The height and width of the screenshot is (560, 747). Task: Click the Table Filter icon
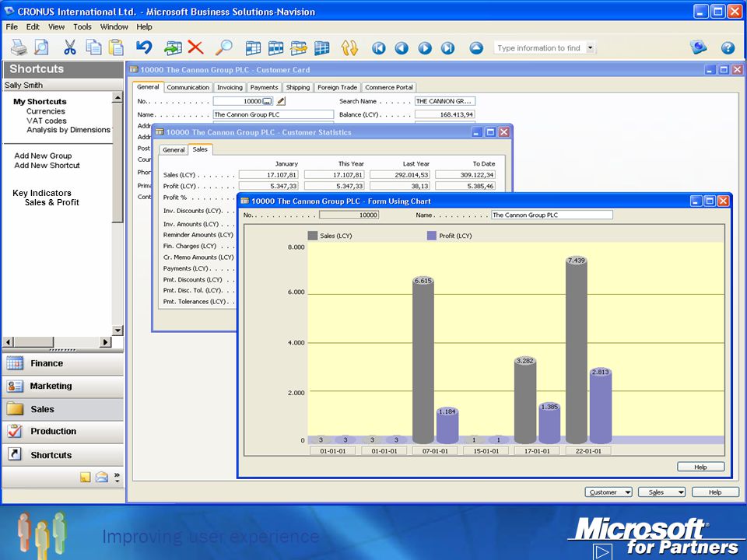(275, 48)
